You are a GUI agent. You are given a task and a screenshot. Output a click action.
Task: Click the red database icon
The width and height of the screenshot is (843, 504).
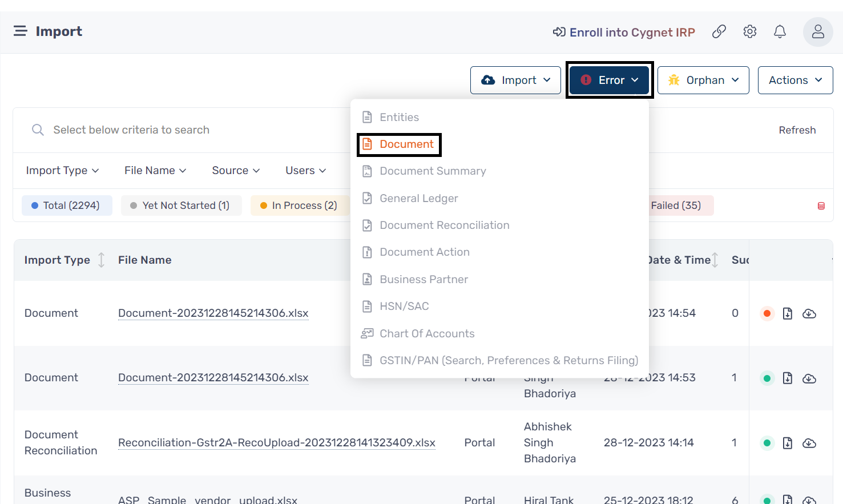(x=821, y=206)
